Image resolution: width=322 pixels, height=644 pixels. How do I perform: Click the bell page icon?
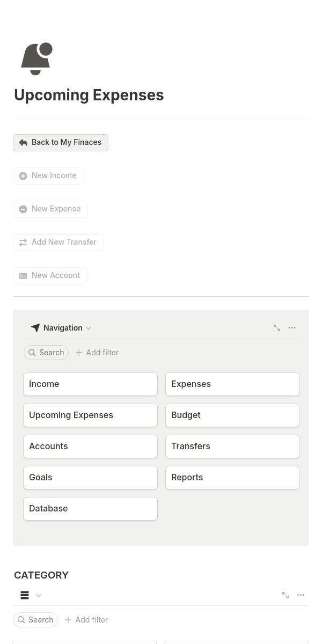pos(36,59)
